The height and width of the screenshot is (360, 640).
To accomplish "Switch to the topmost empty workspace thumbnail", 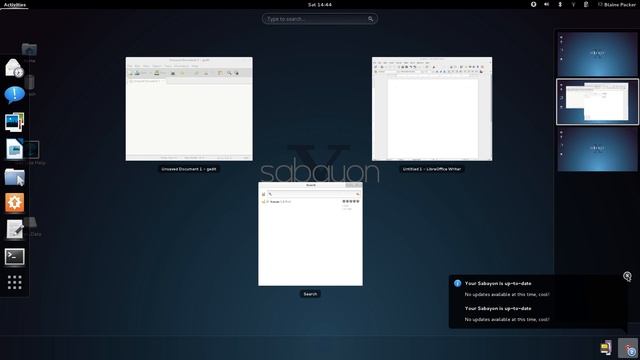I will (597, 54).
